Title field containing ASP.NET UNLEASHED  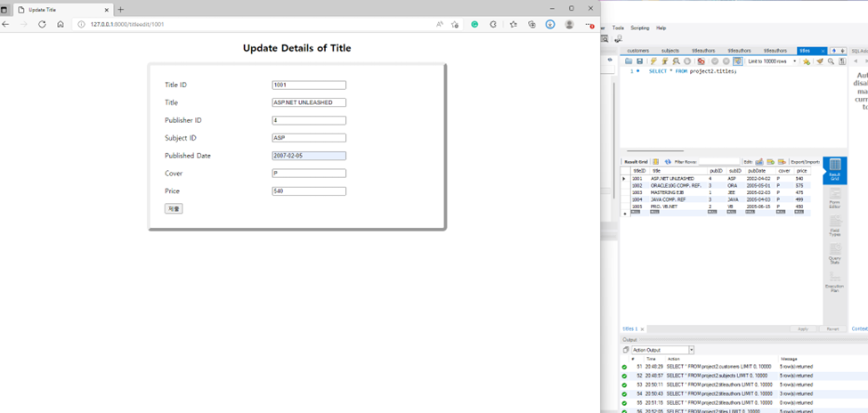[x=309, y=102]
